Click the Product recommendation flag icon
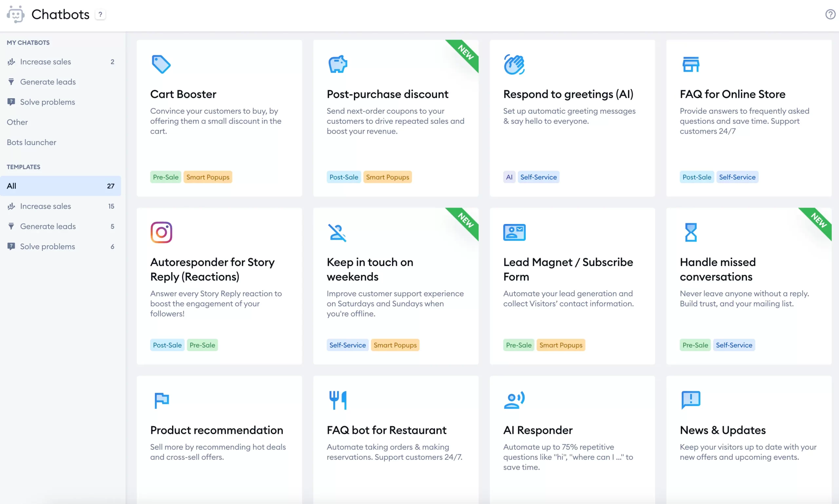The image size is (839, 504). 161,400
